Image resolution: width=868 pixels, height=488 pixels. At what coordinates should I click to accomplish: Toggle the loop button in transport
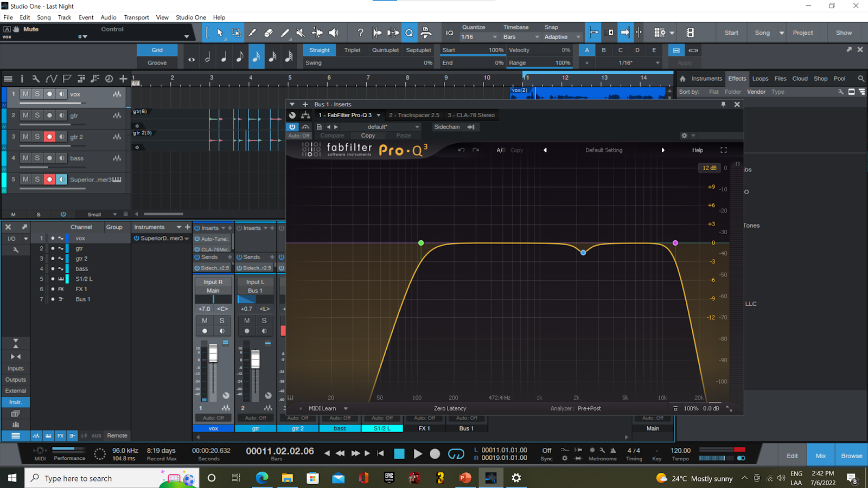(456, 454)
